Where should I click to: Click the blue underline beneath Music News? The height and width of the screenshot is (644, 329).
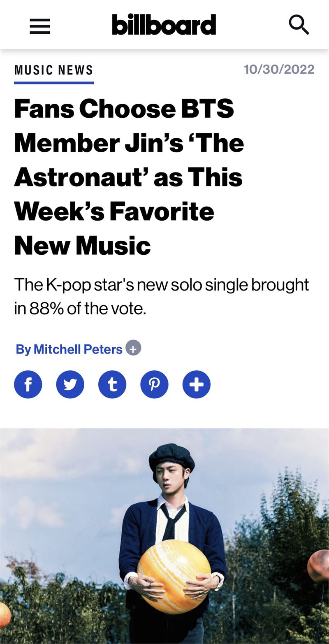coord(54,83)
